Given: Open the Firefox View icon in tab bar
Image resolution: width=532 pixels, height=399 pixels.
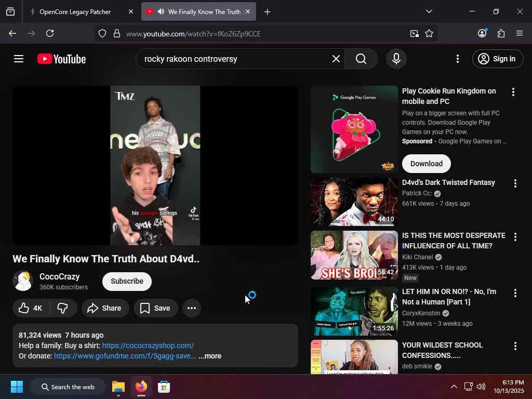Looking at the screenshot, I should click(x=10, y=12).
